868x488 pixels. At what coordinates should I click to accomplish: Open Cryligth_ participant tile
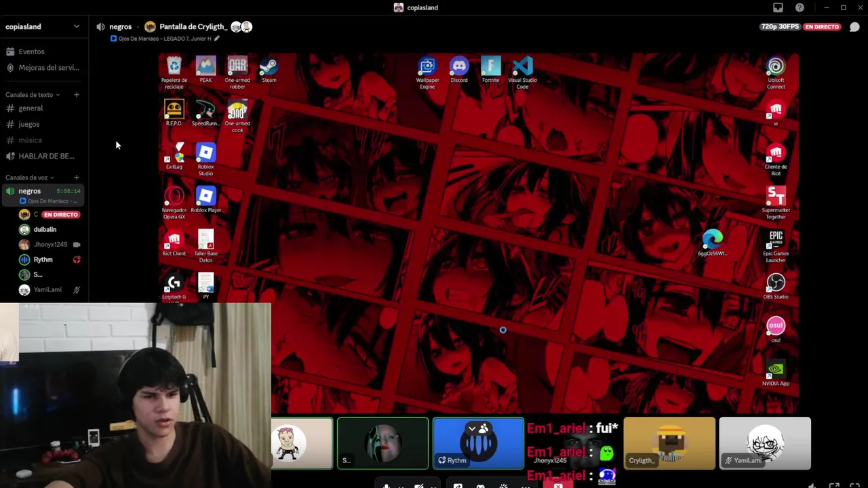(669, 443)
